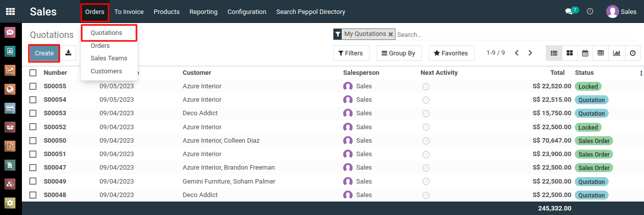Toggle the select-all header checkbox
Viewport: 644px width, 215px height.
coord(33,73)
